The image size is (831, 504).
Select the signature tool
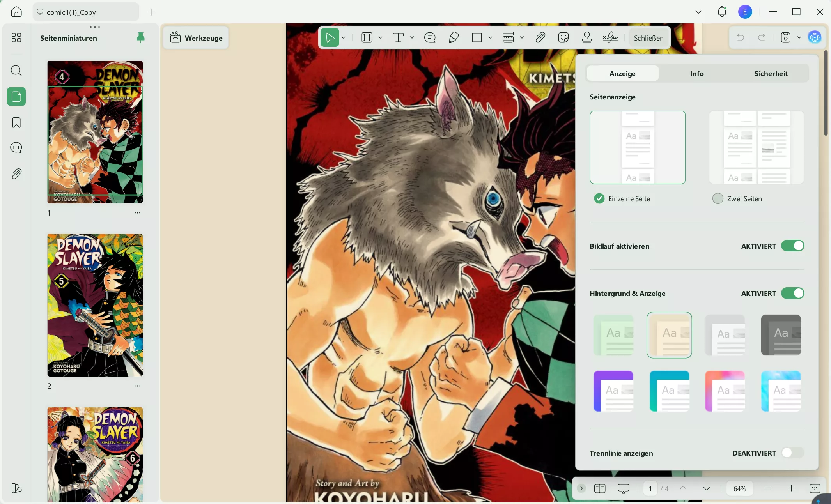[610, 37]
